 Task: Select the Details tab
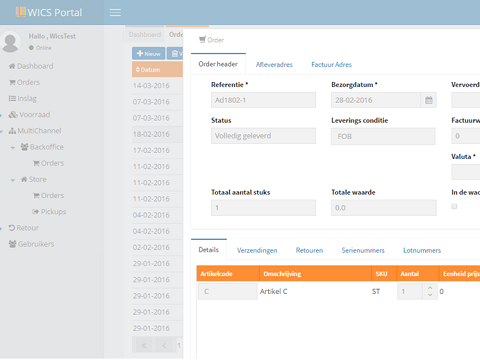[x=209, y=250]
